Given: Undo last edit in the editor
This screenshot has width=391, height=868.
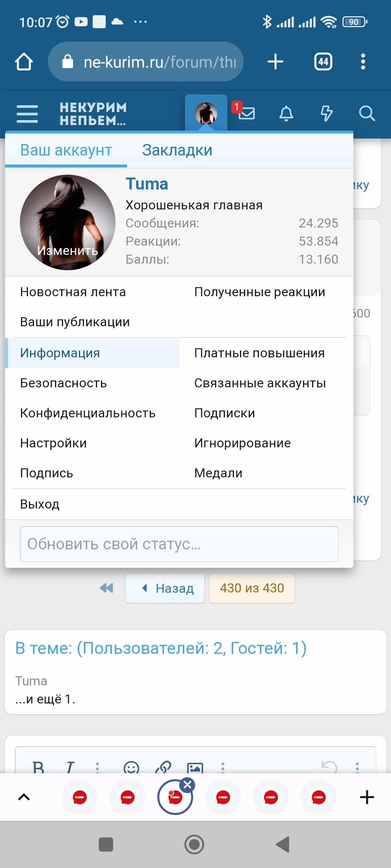Looking at the screenshot, I should click(329, 767).
